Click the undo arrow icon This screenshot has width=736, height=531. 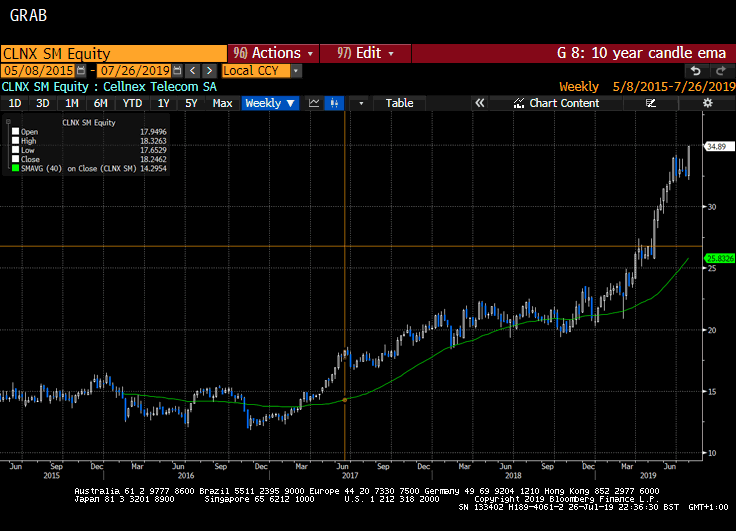[x=697, y=71]
